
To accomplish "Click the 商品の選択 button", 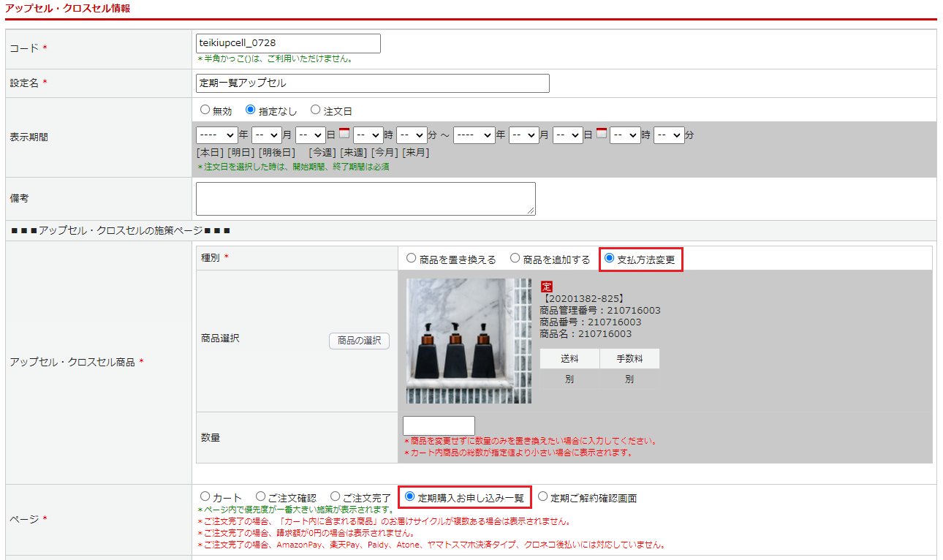I will pos(359,341).
